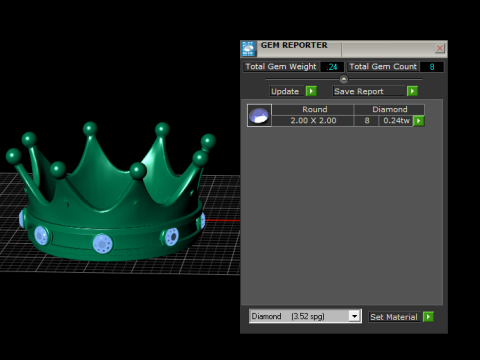Click the Update button
Screen dimensions: 480x360
click(x=287, y=91)
